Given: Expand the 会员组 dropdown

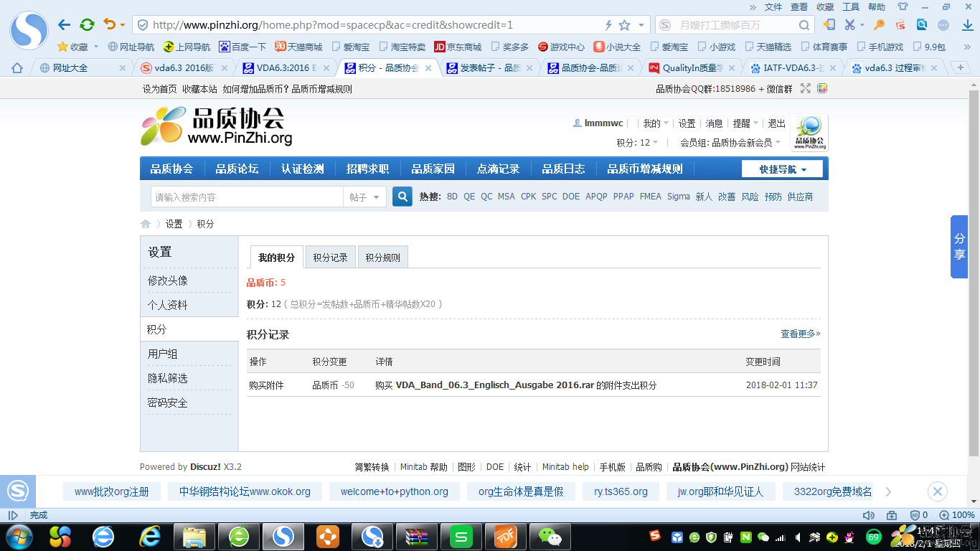Looking at the screenshot, I should 730,143.
